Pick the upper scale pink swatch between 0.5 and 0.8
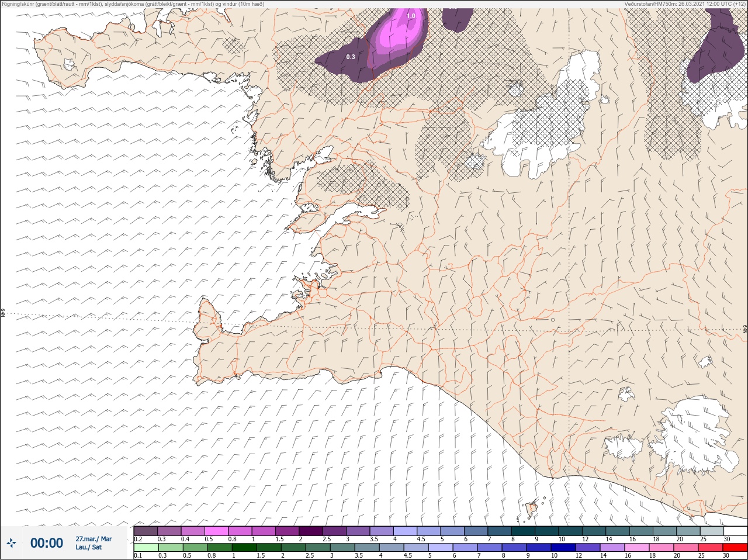 point(216,531)
